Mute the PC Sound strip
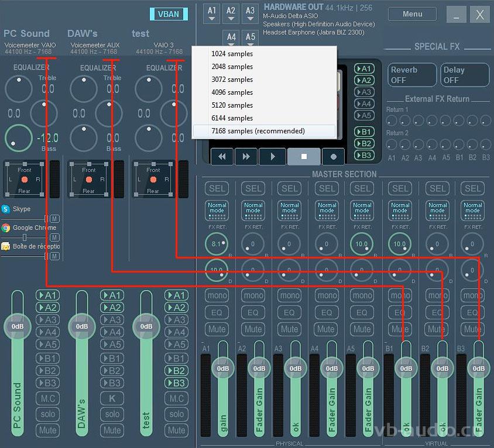The height and width of the screenshot is (448, 494). click(48, 430)
